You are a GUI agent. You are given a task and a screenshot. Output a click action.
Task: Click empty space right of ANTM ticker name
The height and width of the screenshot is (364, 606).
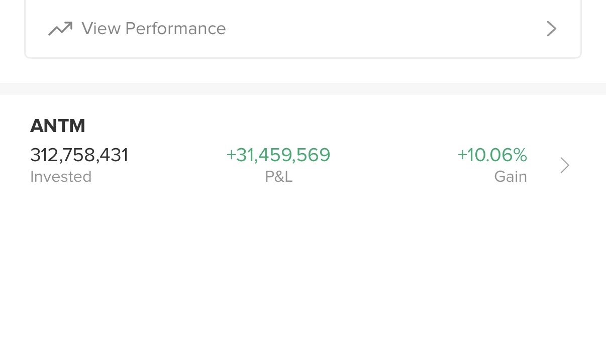pos(301,126)
